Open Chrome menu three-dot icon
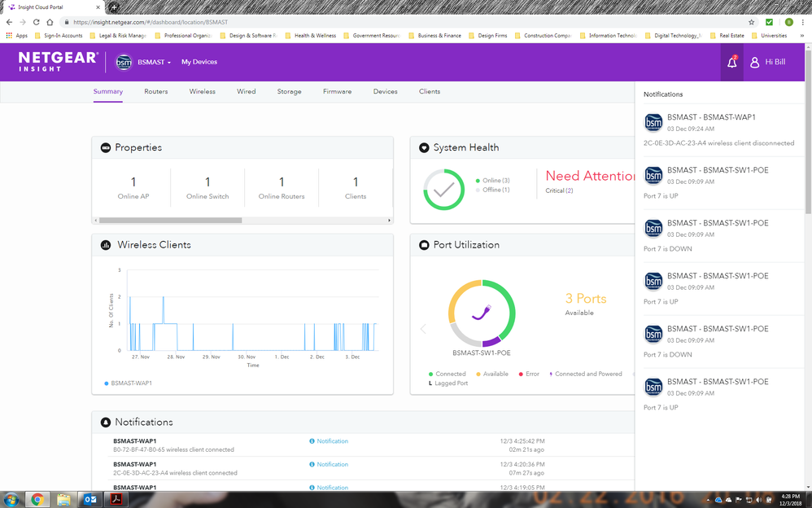 [803, 22]
